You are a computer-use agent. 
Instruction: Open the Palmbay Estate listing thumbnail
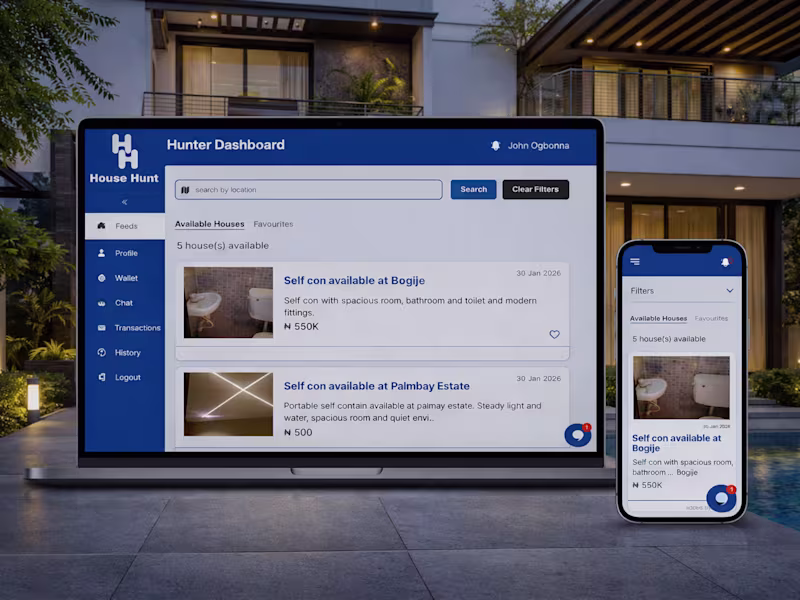pyautogui.click(x=226, y=404)
